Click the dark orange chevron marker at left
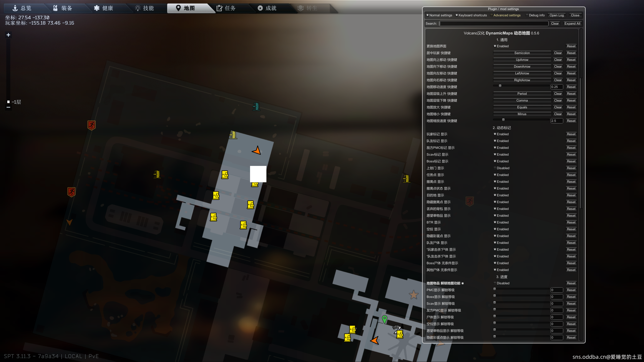The height and width of the screenshot is (362, 644). click(x=69, y=222)
